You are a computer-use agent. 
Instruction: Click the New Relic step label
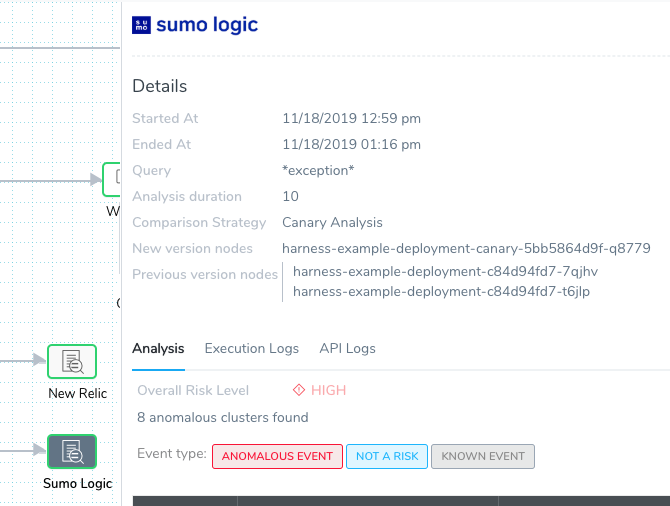77,394
